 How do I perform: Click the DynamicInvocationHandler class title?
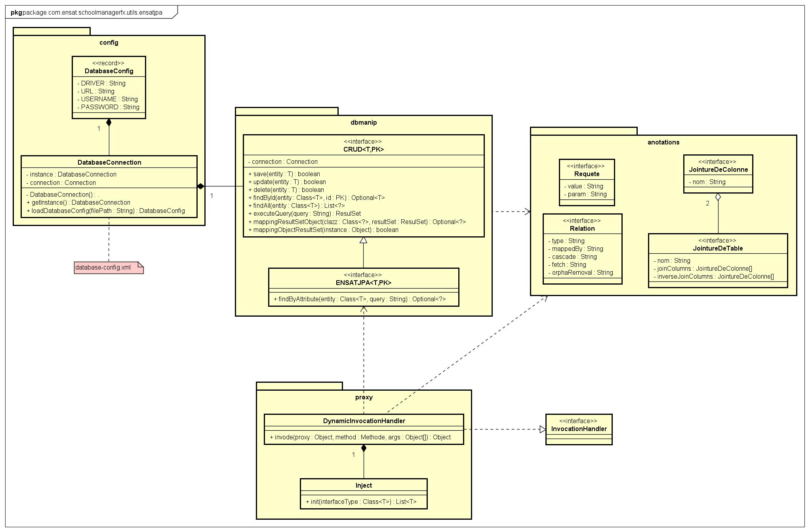click(x=364, y=421)
